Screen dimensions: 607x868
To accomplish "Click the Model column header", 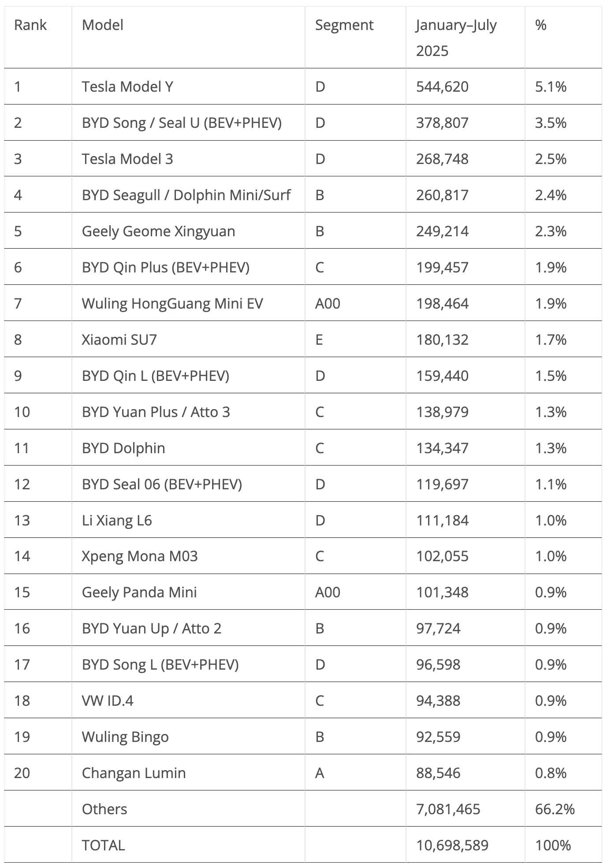I will click(x=102, y=25).
